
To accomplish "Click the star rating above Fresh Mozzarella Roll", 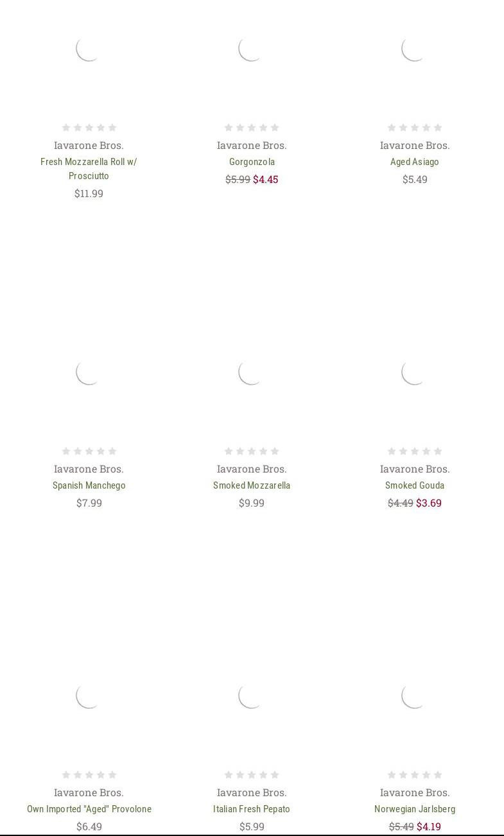I will [89, 128].
